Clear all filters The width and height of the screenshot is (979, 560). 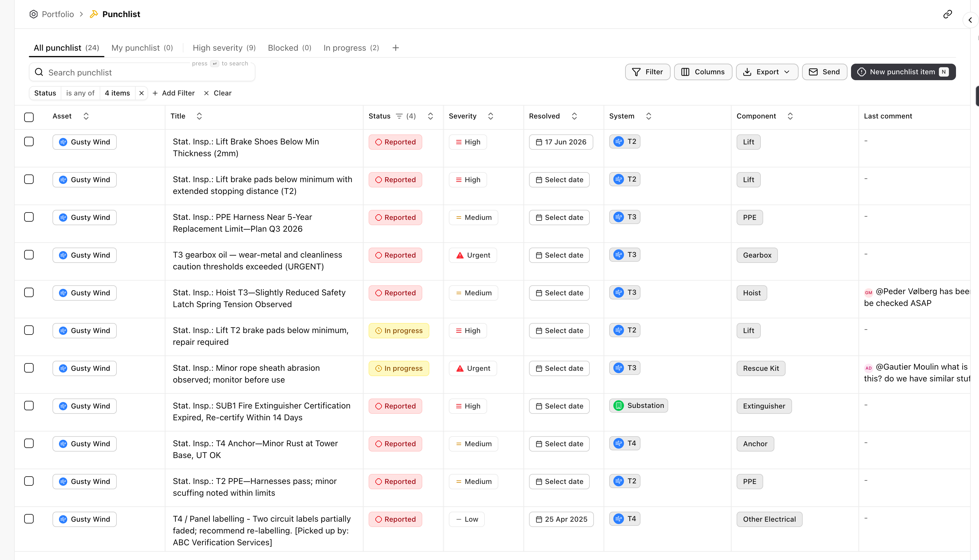[218, 93]
